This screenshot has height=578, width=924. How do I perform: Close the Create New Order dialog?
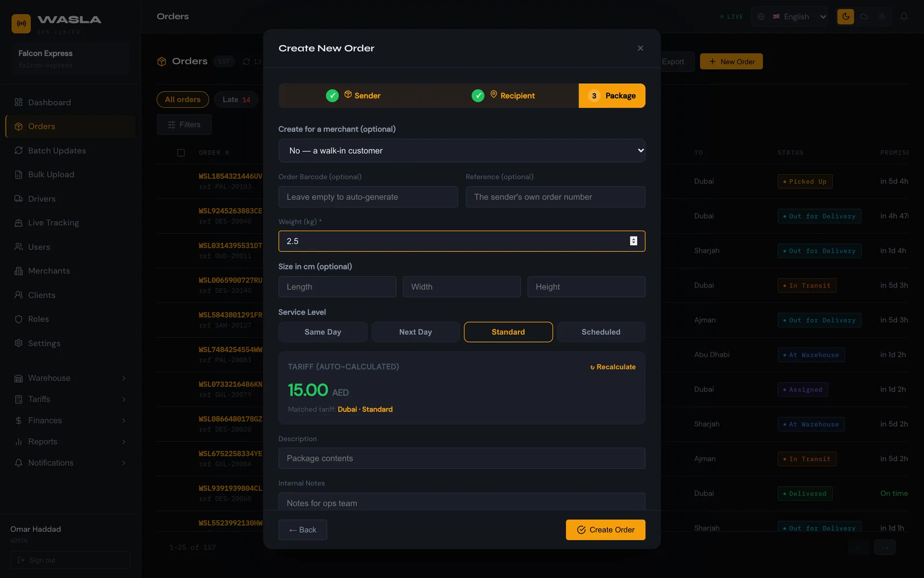[x=640, y=48]
